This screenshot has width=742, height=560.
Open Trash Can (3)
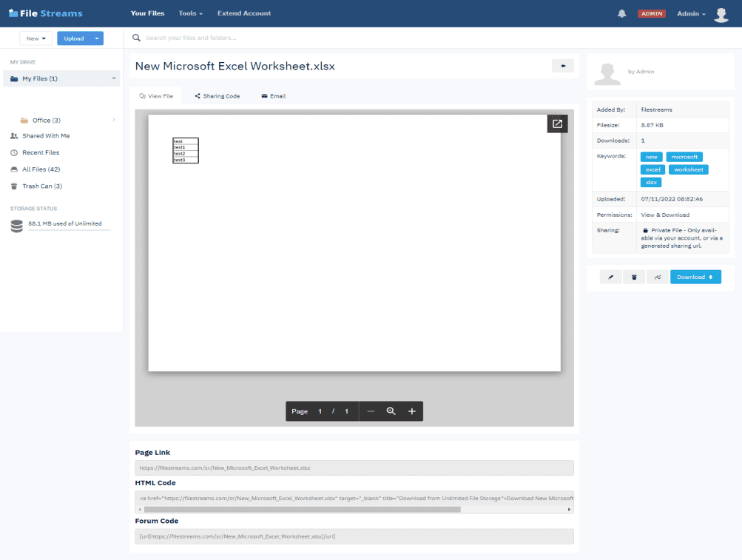pyautogui.click(x=42, y=186)
